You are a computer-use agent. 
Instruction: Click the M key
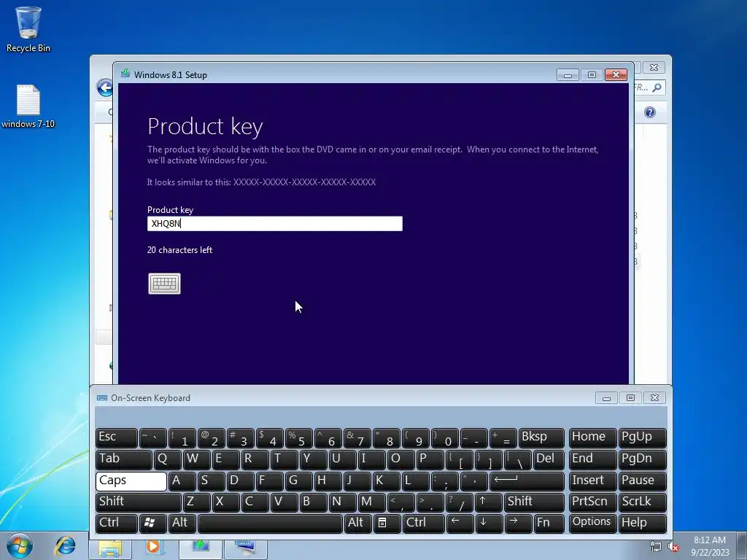click(x=371, y=502)
